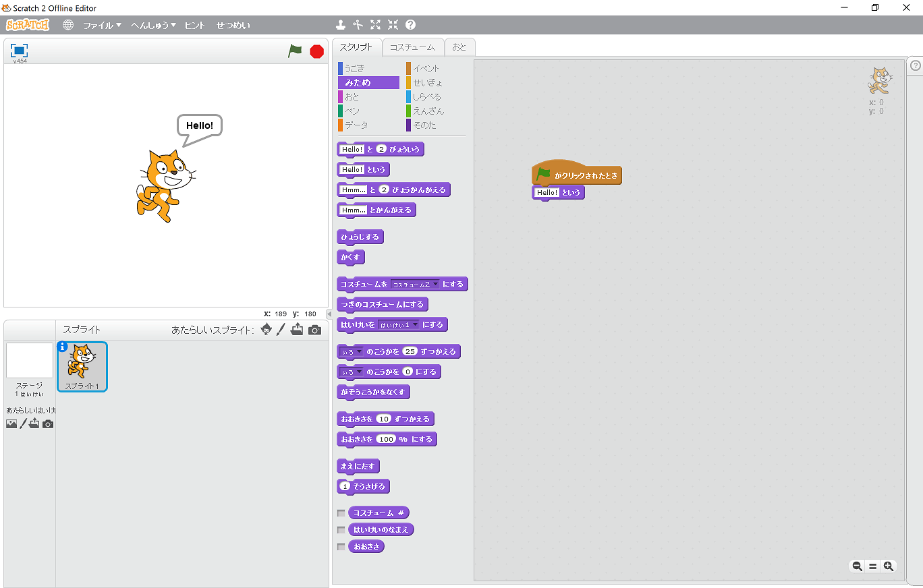The image size is (923, 588).
Task: Select the イベント block category
Action: click(x=437, y=68)
